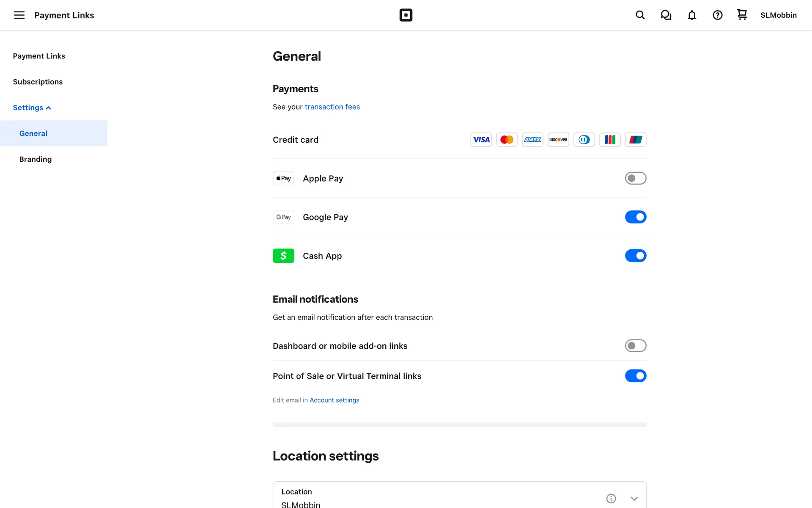
Task: Open the hamburger navigation menu
Action: pos(19,15)
